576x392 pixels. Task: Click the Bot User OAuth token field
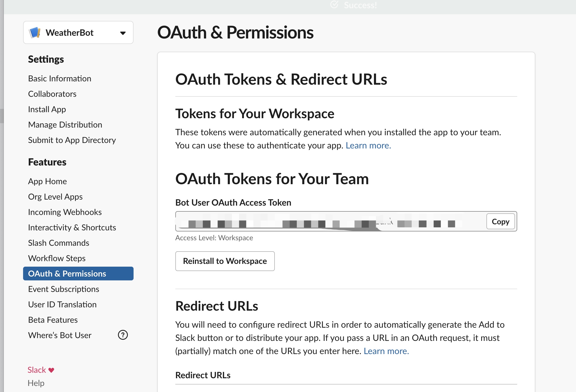pyautogui.click(x=330, y=222)
